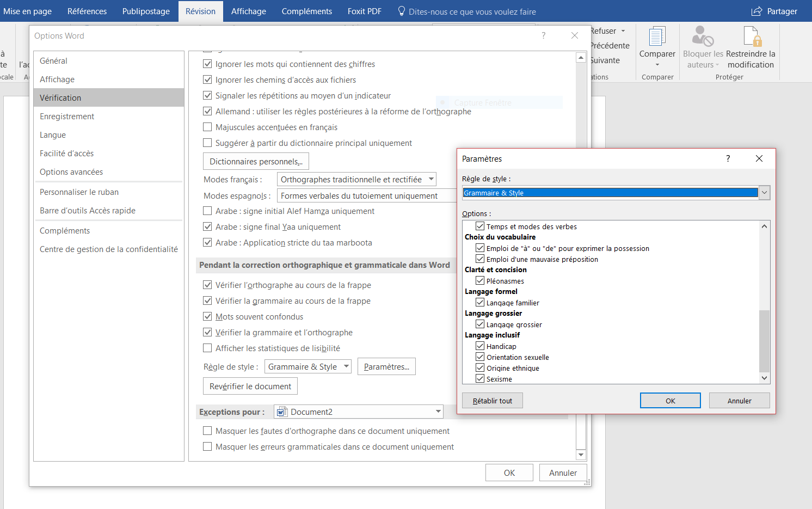The height and width of the screenshot is (509, 812).
Task: Toggle Mots souvent confondus checkbox
Action: [x=207, y=316]
